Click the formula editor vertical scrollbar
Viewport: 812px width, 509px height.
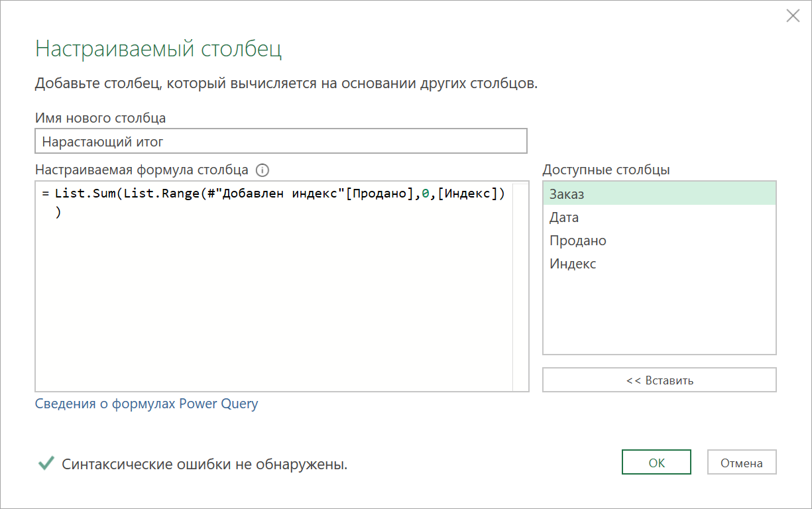pyautogui.click(x=520, y=286)
